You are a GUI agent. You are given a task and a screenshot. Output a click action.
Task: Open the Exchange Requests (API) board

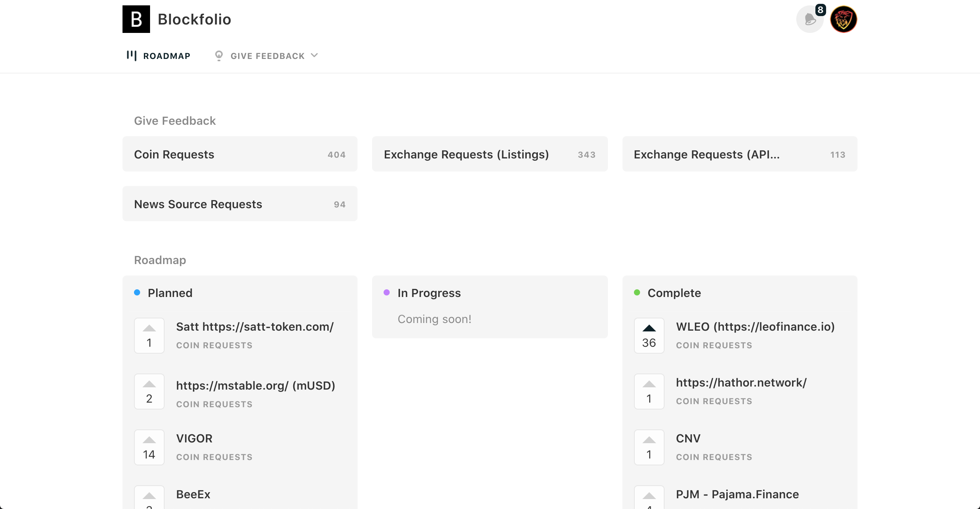tap(740, 154)
